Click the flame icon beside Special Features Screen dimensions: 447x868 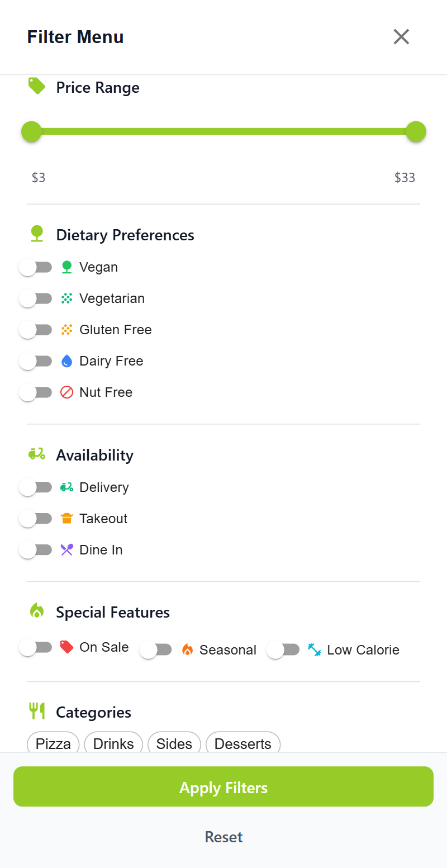(x=37, y=611)
